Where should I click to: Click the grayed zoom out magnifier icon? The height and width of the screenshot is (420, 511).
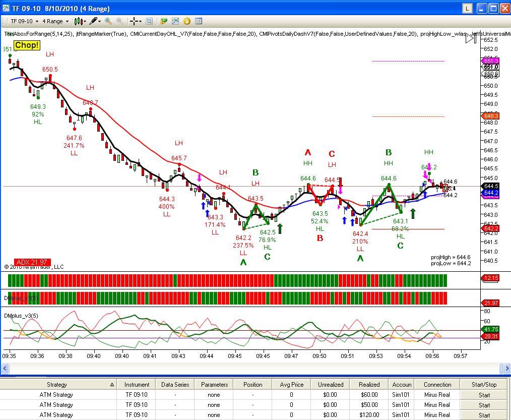coord(120,21)
